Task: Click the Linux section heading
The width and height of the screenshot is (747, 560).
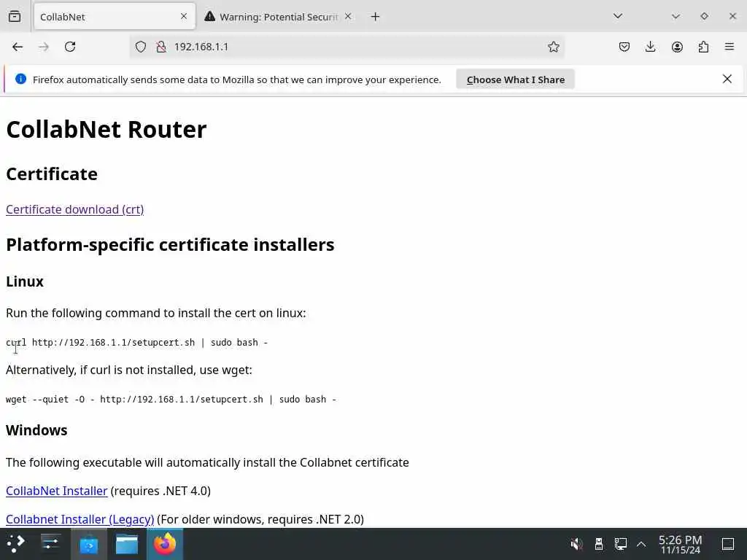Action: (x=25, y=281)
